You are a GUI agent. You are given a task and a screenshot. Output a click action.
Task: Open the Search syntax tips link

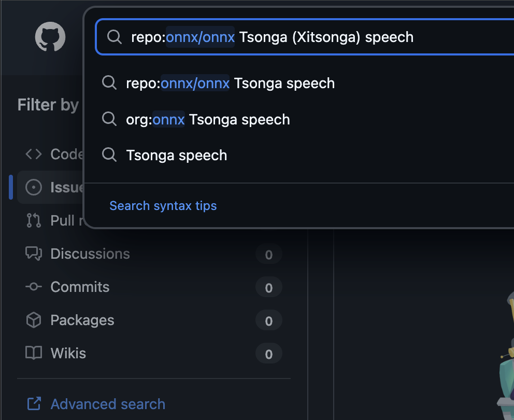pos(163,206)
